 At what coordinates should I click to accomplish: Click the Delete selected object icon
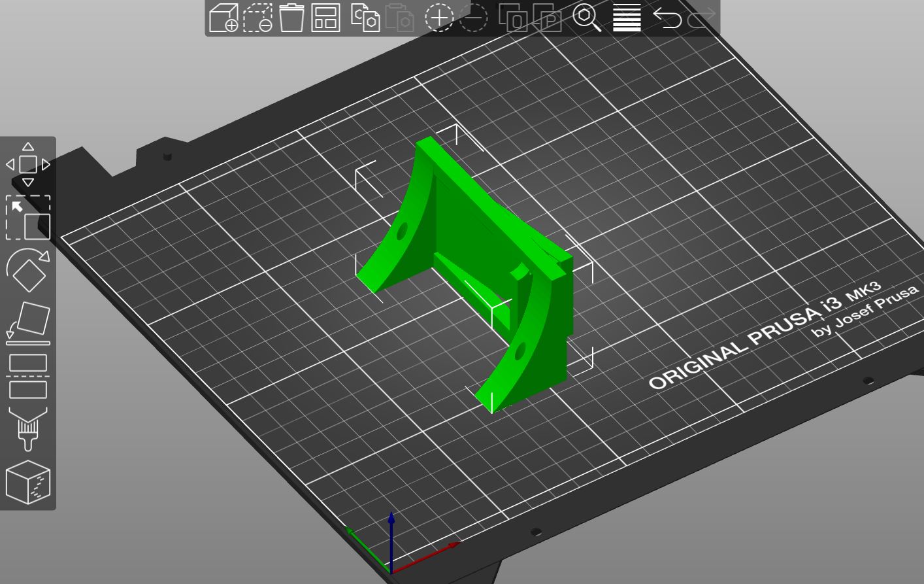click(x=257, y=18)
